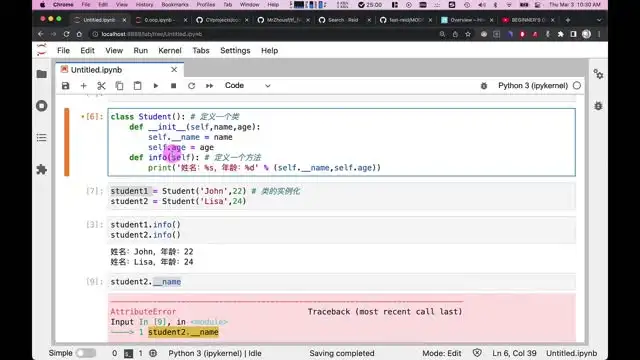Open the Bookmarks menu in macOS menu bar
Image resolution: width=640 pixels, height=360 pixels.
[175, 5]
